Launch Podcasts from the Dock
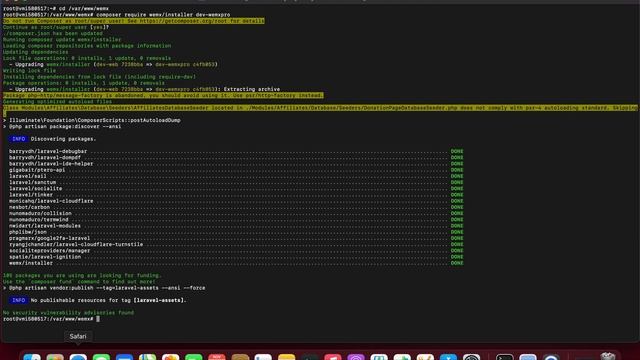640x360 pixels. [356, 357]
